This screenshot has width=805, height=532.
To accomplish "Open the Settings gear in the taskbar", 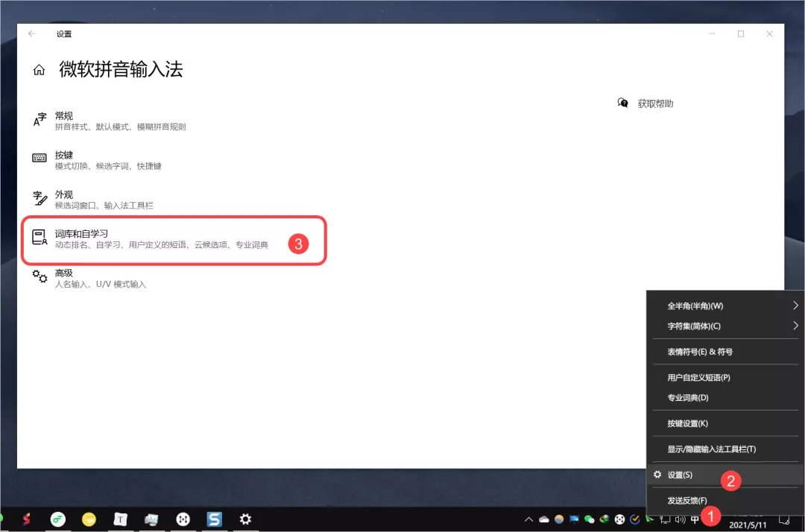I will coord(245,519).
